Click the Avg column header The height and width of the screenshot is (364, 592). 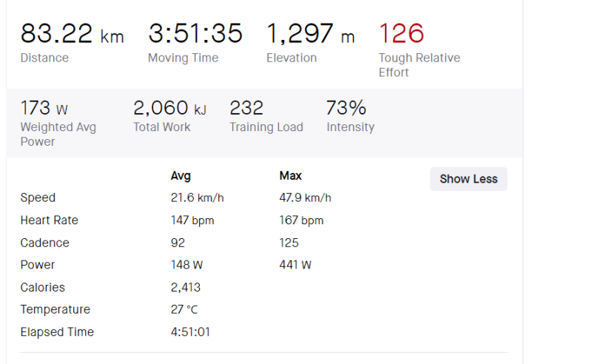pos(181,176)
